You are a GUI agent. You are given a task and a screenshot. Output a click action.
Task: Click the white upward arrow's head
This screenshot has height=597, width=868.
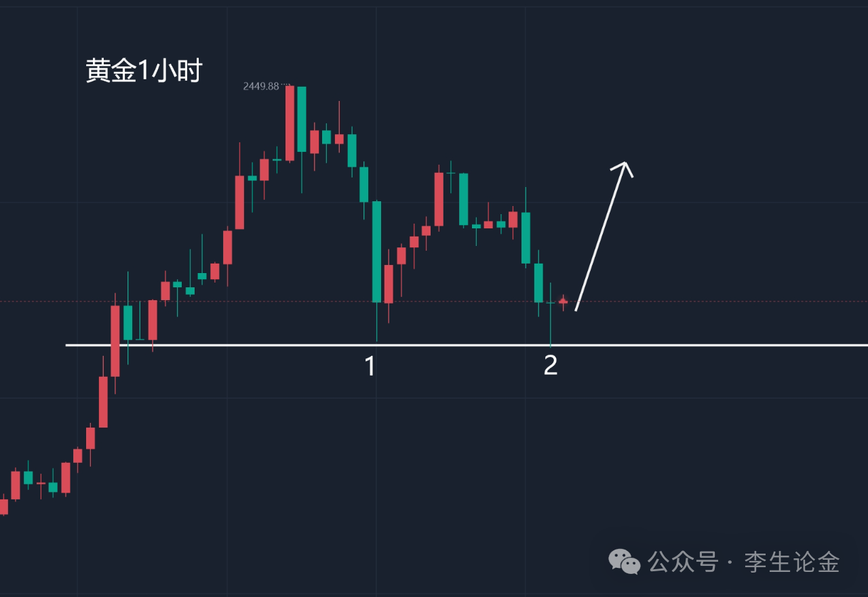625,166
